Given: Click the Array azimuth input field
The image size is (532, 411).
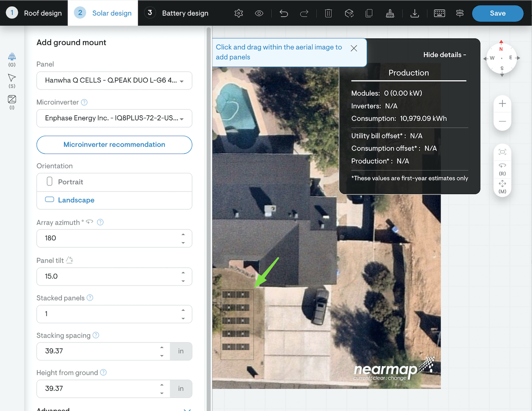Looking at the screenshot, I should (x=108, y=238).
